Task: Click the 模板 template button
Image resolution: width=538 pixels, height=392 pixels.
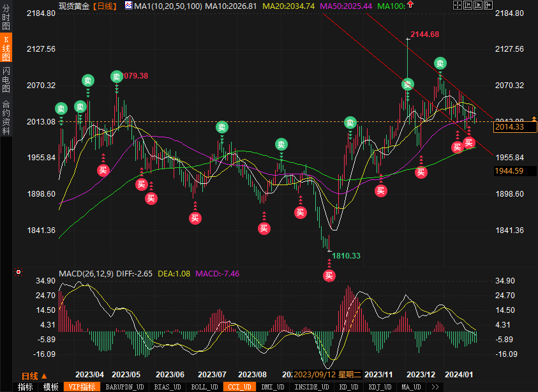Action: click(x=51, y=387)
